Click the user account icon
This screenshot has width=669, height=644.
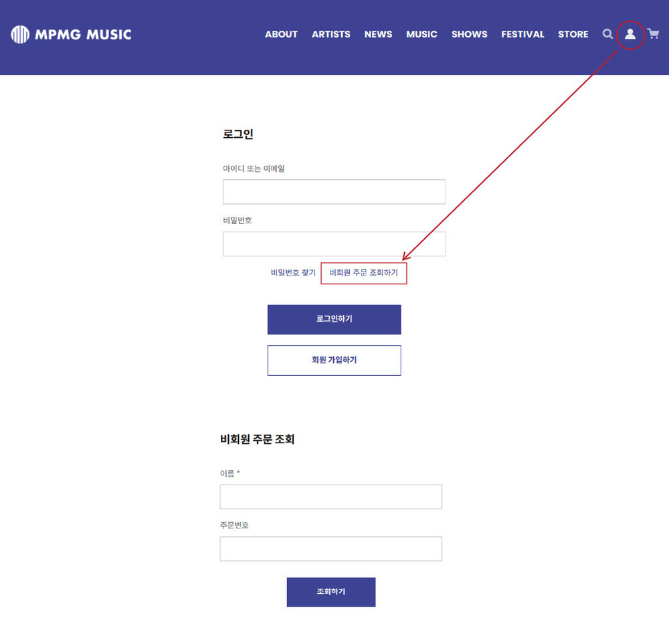[x=630, y=34]
